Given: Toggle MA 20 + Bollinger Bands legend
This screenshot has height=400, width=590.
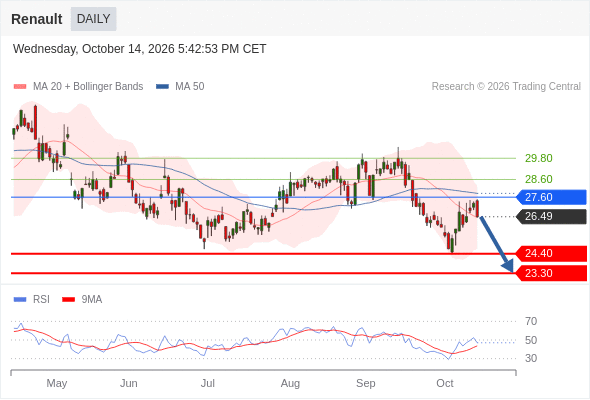Looking at the screenshot, I should [x=78, y=87].
